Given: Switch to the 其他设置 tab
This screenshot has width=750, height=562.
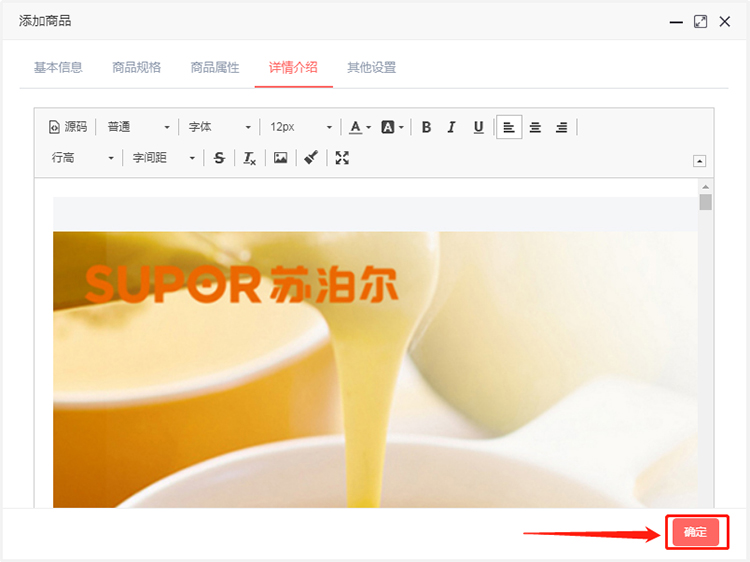Looking at the screenshot, I should click(372, 67).
